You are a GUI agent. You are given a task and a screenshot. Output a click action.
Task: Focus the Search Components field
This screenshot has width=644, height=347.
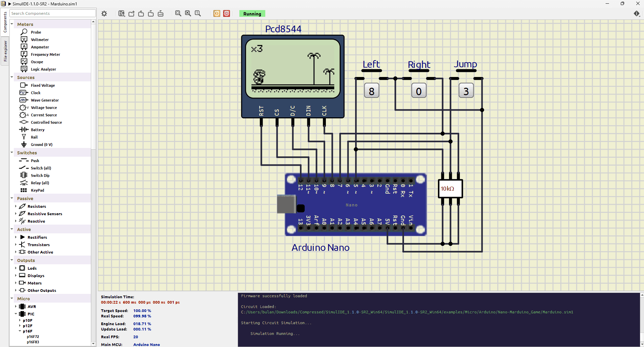coord(53,13)
